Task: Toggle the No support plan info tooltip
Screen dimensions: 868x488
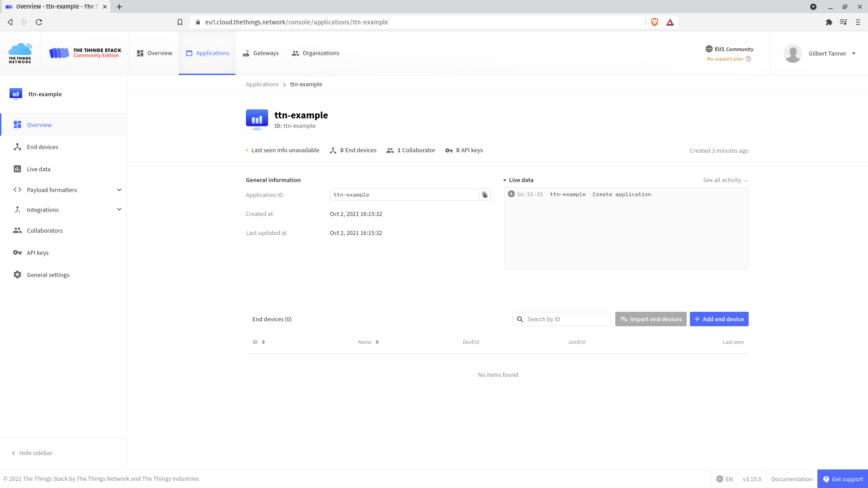Action: coord(748,58)
